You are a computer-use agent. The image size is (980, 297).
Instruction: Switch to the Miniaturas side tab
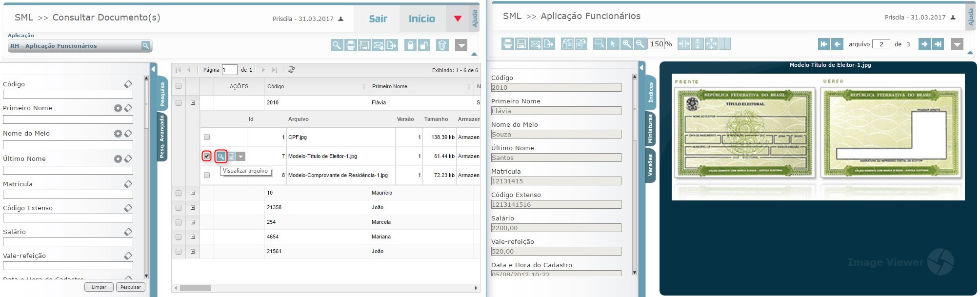650,129
